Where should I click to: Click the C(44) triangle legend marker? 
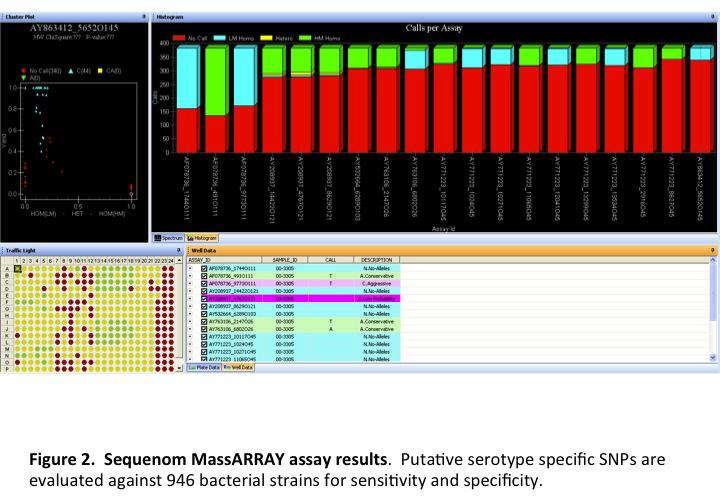[74, 68]
